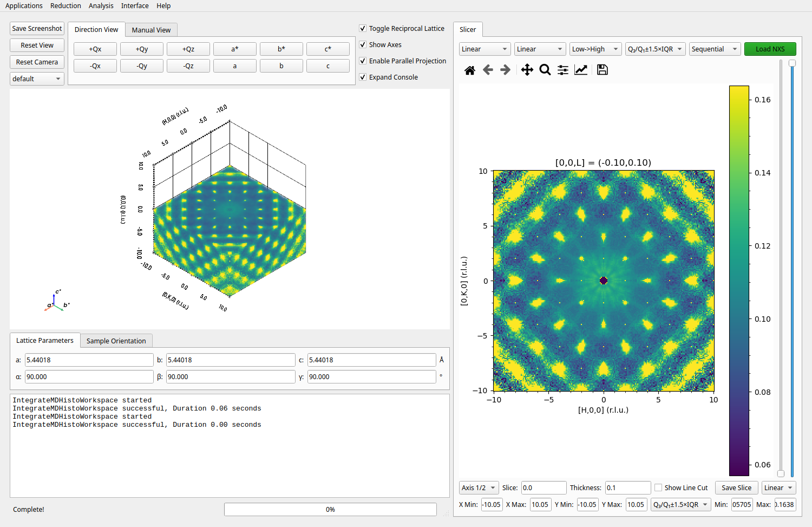Select the Lattice Parameters tab
The image size is (812, 527).
[x=45, y=340]
